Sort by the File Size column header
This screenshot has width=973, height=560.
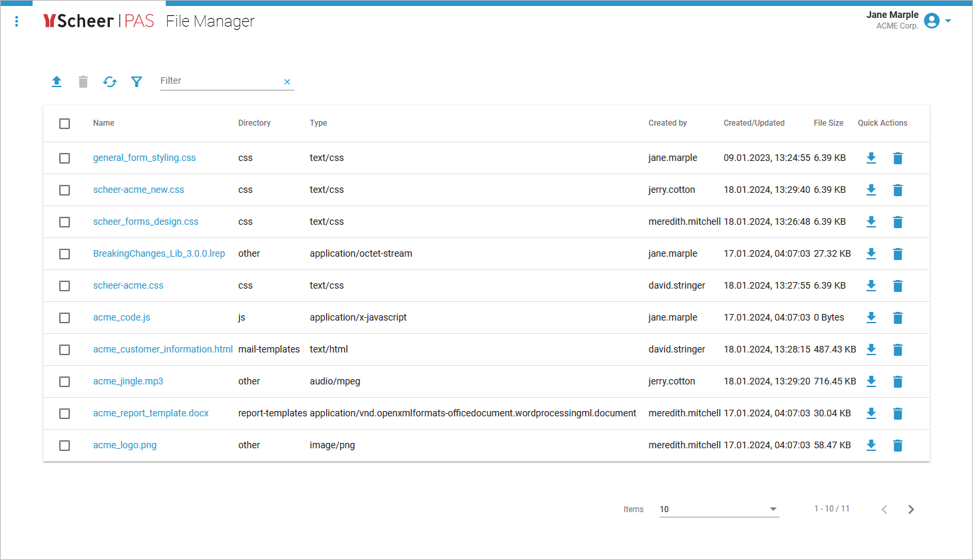coord(828,123)
